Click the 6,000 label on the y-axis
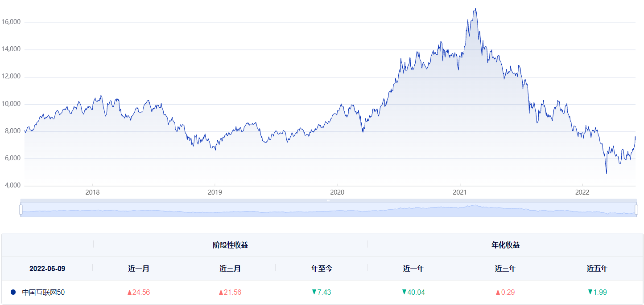 pyautogui.click(x=13, y=158)
